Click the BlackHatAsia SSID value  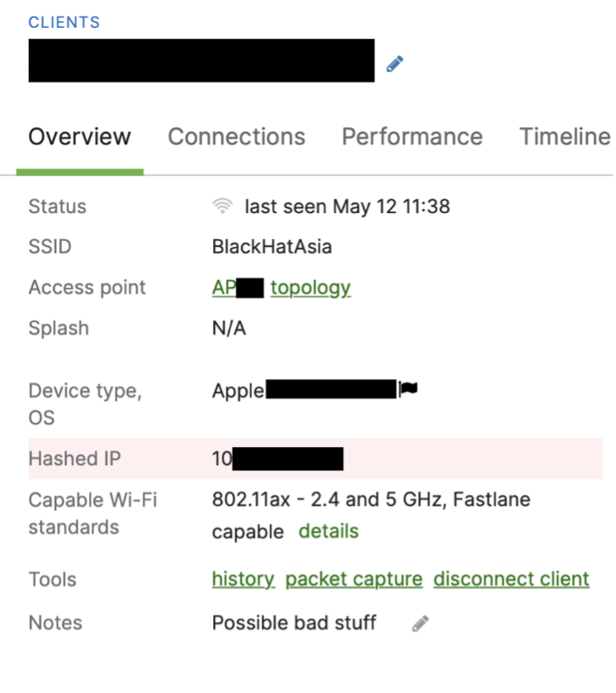[x=271, y=247]
